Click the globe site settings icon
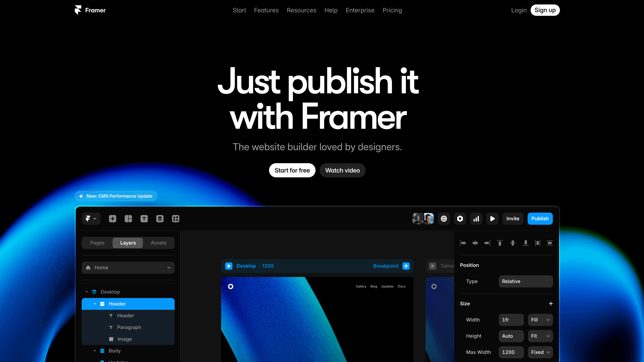Viewport: 644px width, 362px height. (444, 218)
